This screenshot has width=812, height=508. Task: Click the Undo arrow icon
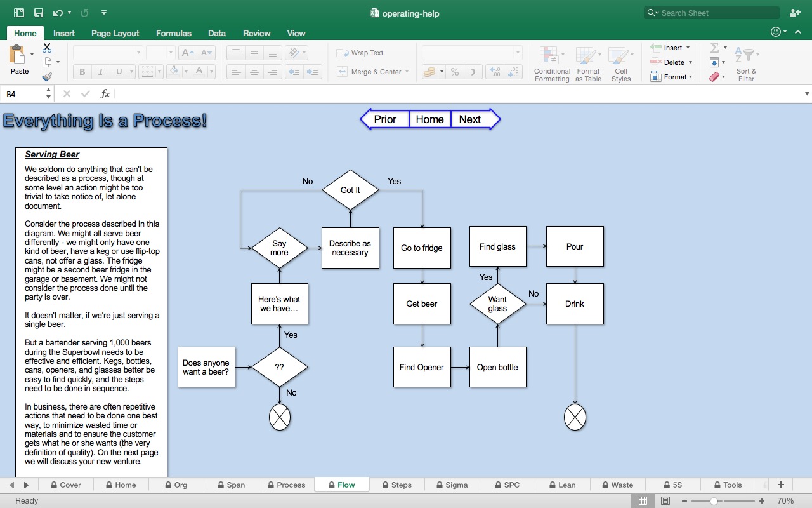pyautogui.click(x=58, y=13)
